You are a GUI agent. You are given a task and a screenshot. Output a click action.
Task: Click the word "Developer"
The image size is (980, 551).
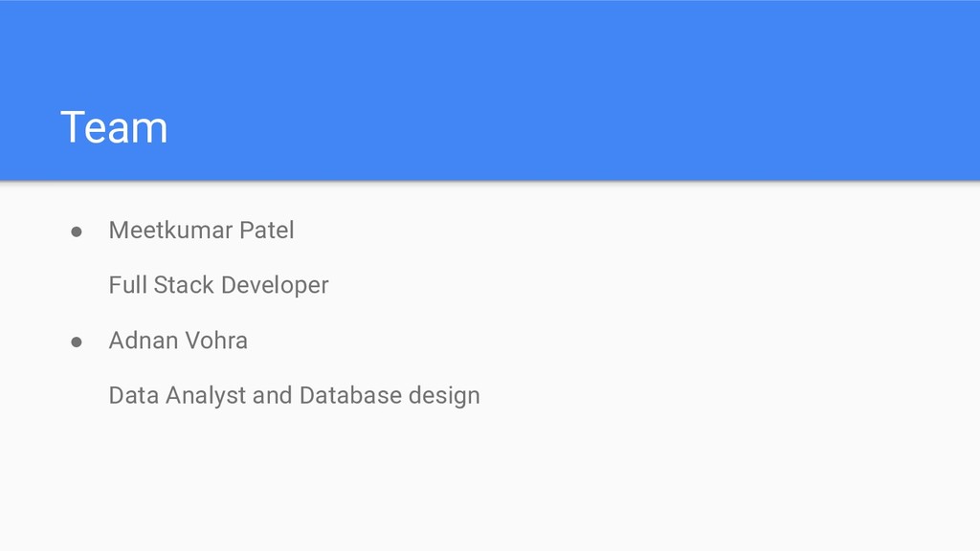275,285
